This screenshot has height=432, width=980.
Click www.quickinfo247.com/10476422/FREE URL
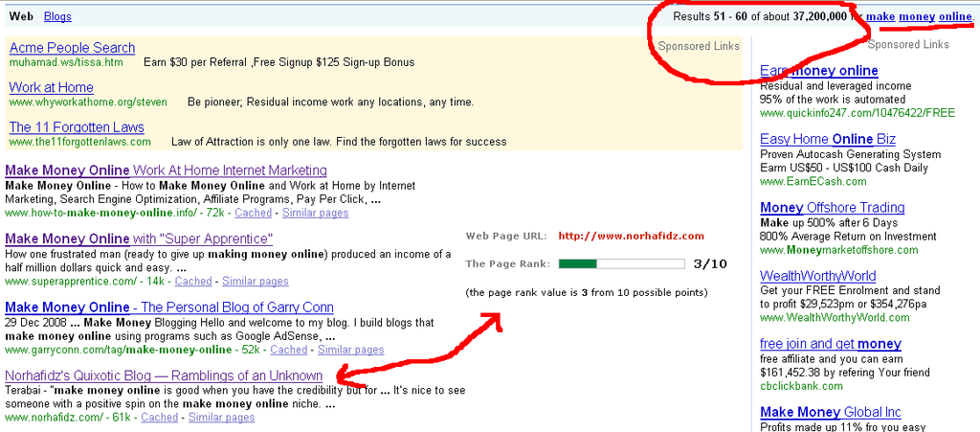coord(857,113)
